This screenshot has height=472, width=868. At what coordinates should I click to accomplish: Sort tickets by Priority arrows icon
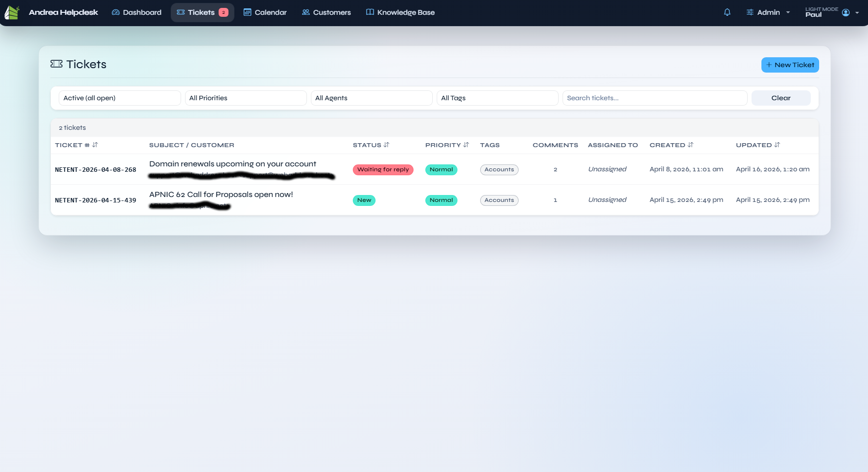(466, 145)
